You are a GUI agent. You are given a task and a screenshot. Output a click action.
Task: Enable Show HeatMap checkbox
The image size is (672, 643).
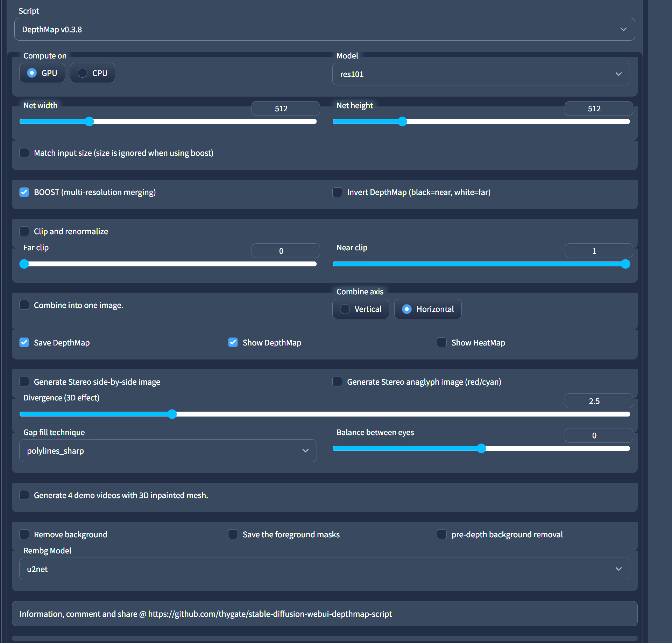pos(442,343)
